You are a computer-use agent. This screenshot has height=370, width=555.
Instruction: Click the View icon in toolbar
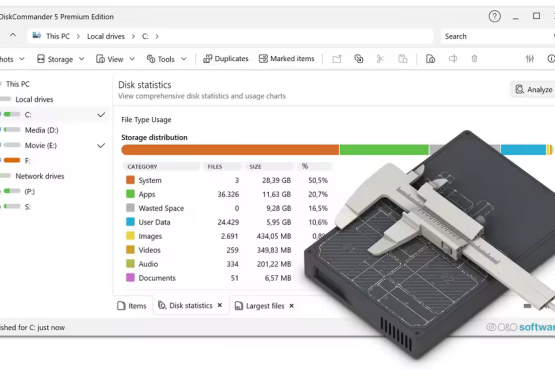[x=101, y=59]
